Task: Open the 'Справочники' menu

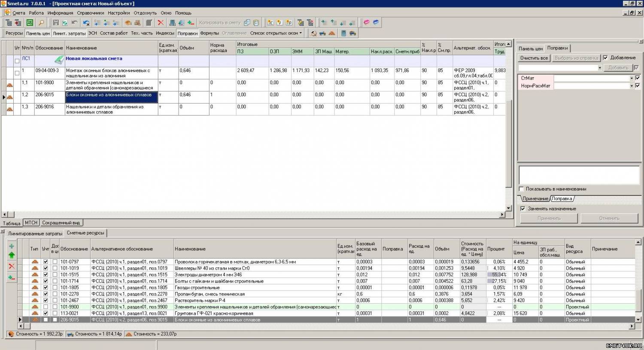Action: (x=90, y=13)
